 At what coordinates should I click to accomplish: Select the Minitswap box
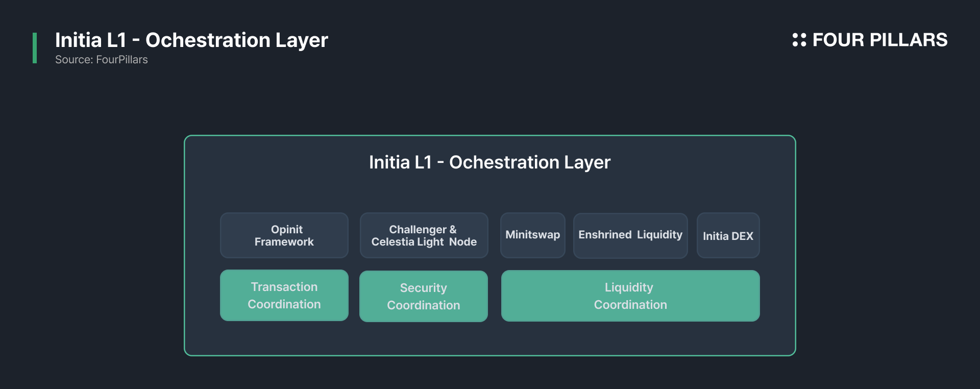(x=533, y=235)
